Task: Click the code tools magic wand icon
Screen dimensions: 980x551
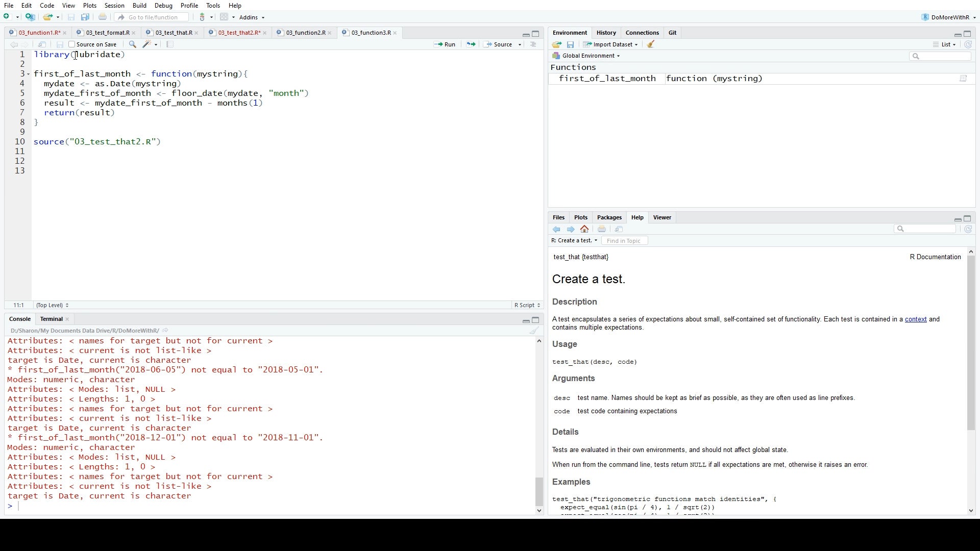Action: tap(147, 44)
